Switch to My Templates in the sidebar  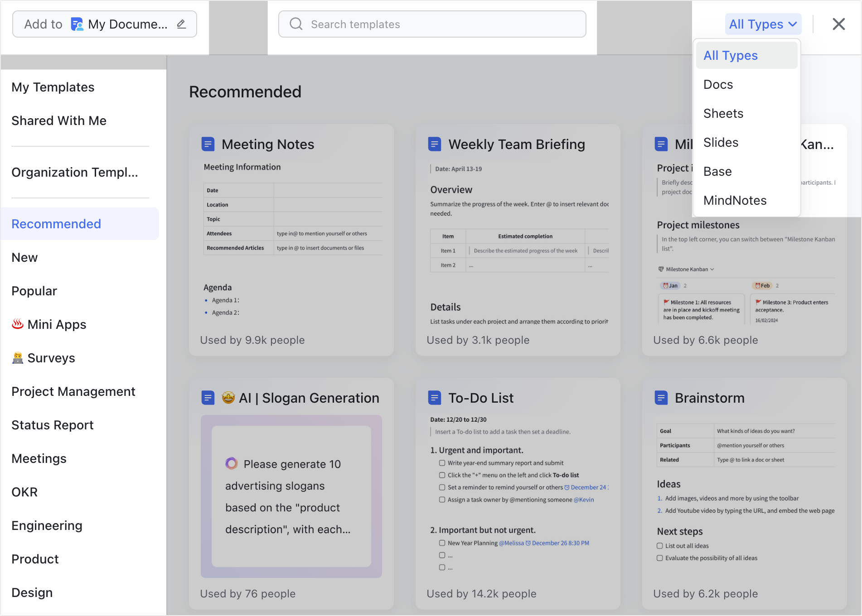pyautogui.click(x=53, y=87)
